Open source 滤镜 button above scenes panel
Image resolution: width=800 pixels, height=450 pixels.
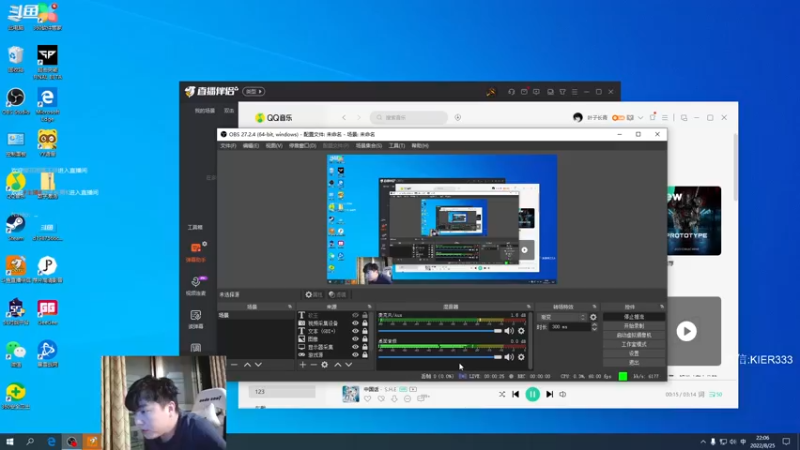(337, 294)
